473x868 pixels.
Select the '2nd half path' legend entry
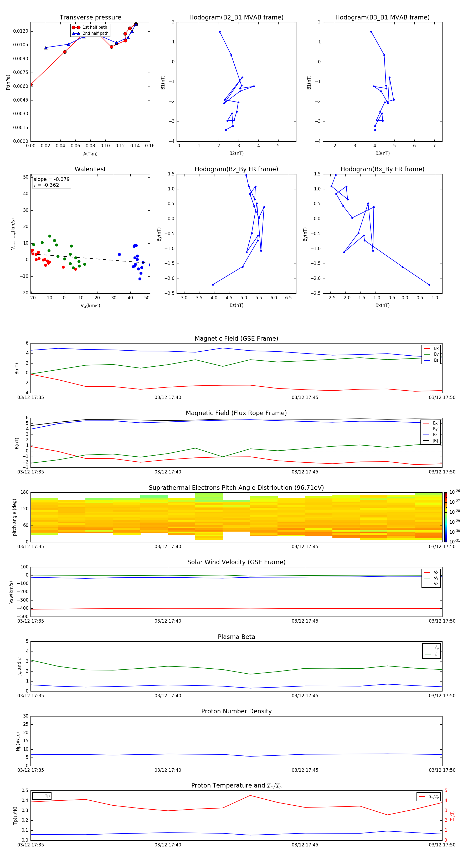[90, 33]
